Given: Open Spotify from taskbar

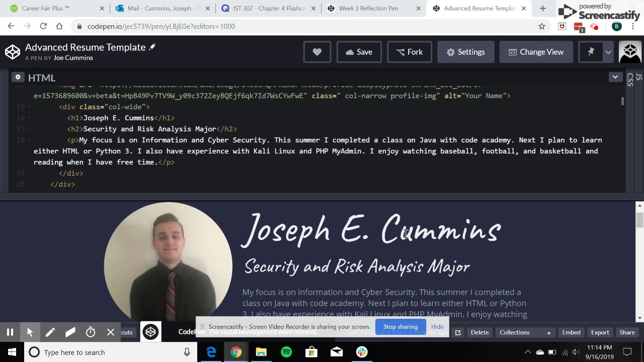Looking at the screenshot, I should [286, 352].
